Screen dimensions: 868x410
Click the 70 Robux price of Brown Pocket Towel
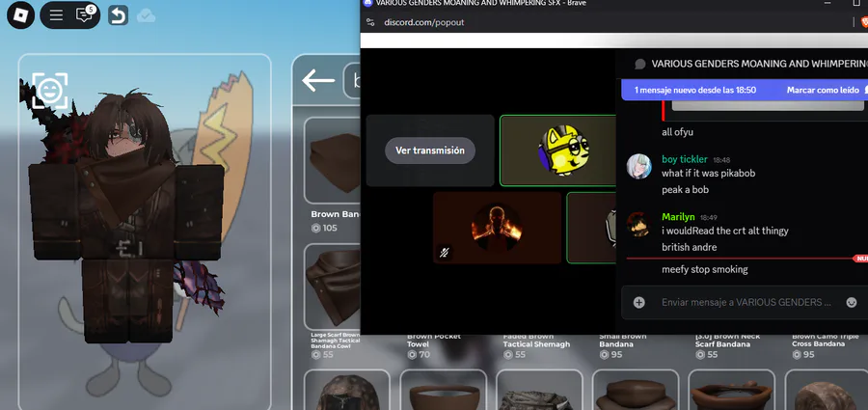pos(419,355)
